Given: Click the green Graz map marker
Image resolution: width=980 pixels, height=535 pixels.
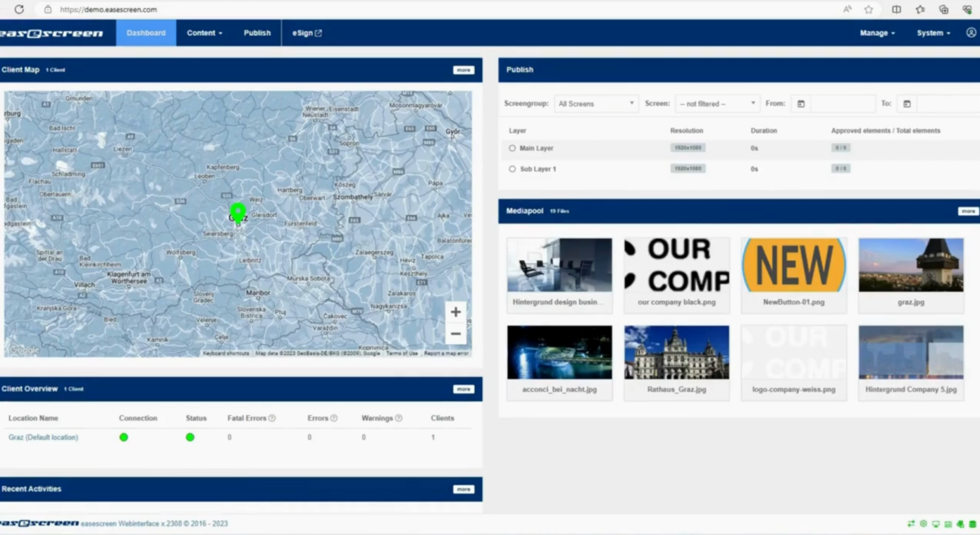Looking at the screenshot, I should pyautogui.click(x=238, y=212).
